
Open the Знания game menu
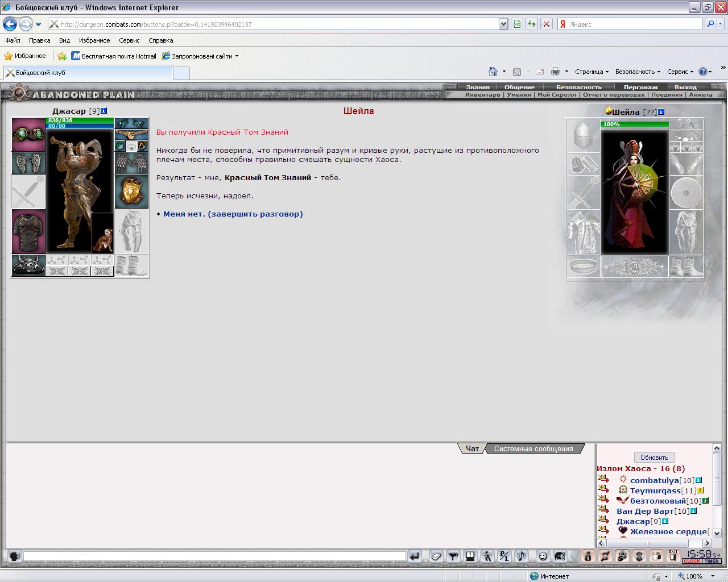click(x=478, y=87)
